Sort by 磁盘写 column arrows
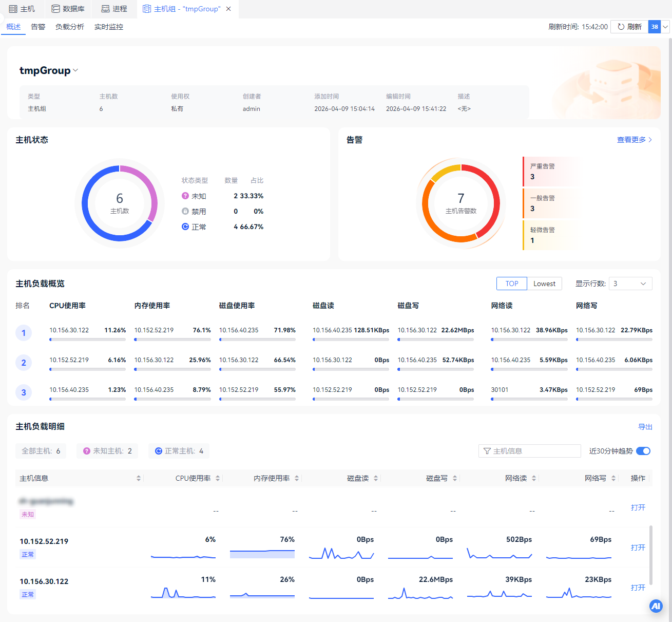672x622 pixels. tap(455, 478)
